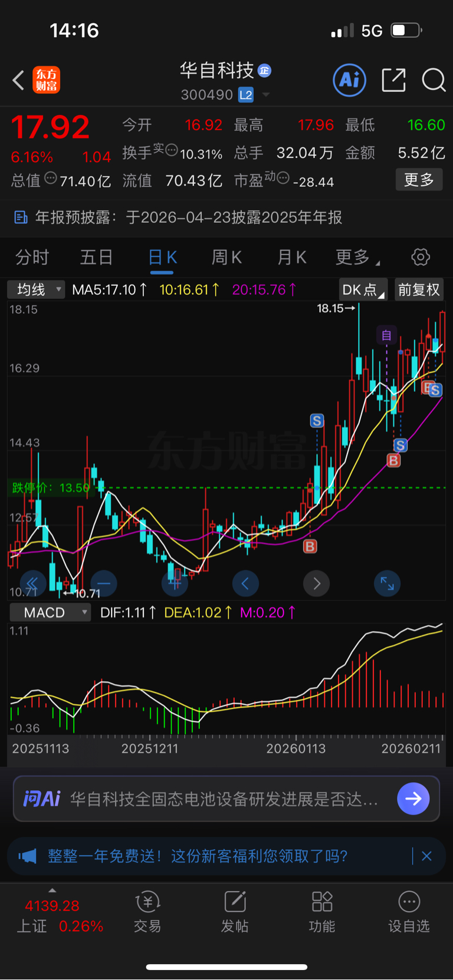The image size is (453, 980).
Task: Tap the yellow DEA:1.02 value
Action: (198, 613)
